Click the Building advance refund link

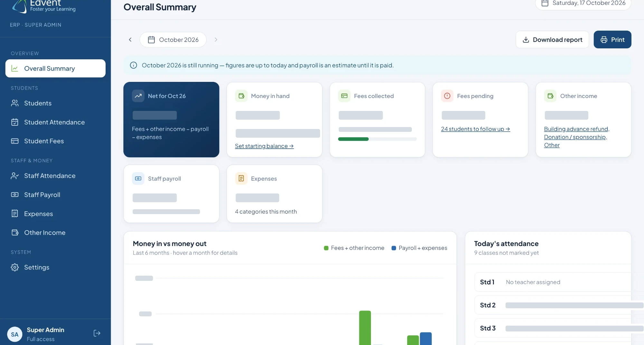(x=577, y=129)
